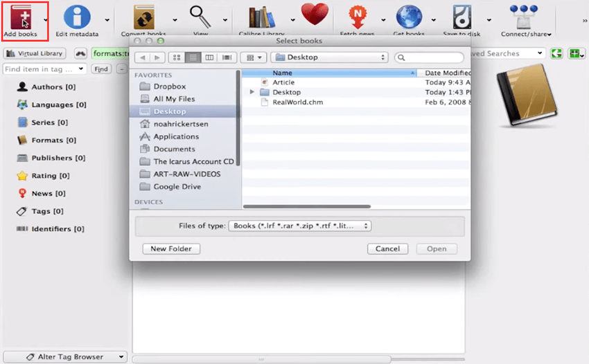This screenshot has height=364, width=589.
Task: Open the Files of type dropdown
Action: click(x=300, y=226)
